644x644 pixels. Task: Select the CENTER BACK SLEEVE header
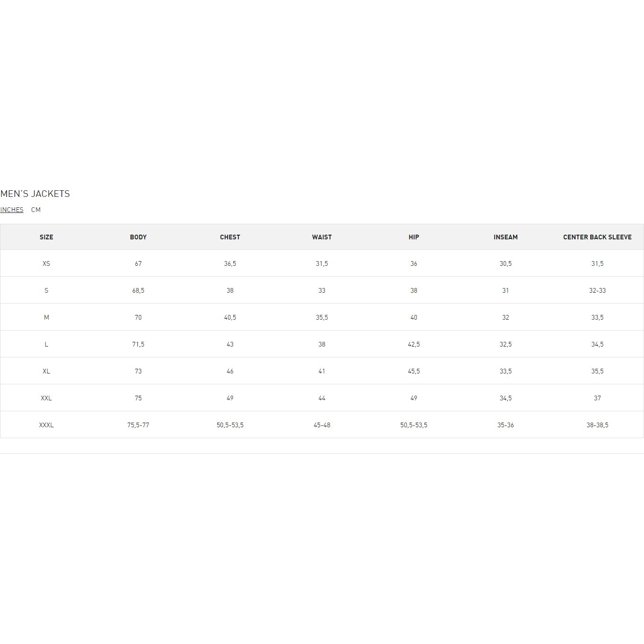[x=597, y=237]
